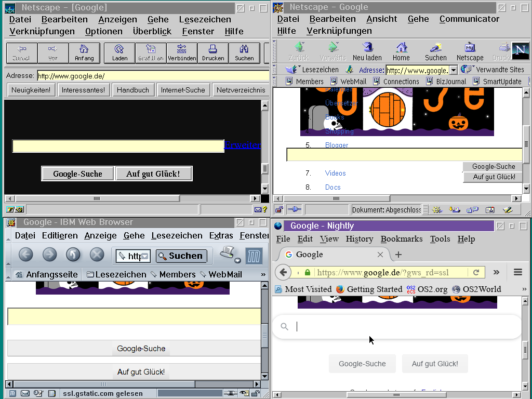532x399 pixels.
Task: Click the binoculars Suchen button in Netscape [Google]
Action: coord(244,53)
